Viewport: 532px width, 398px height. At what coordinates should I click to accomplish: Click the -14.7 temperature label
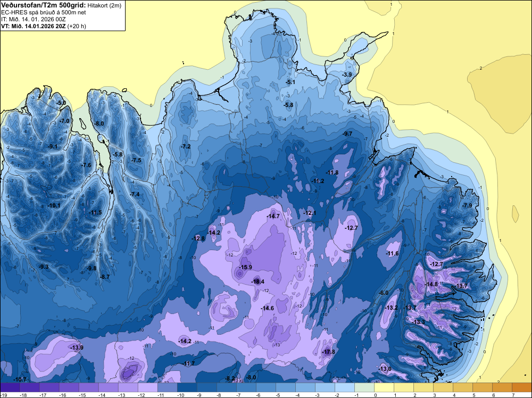273,216
